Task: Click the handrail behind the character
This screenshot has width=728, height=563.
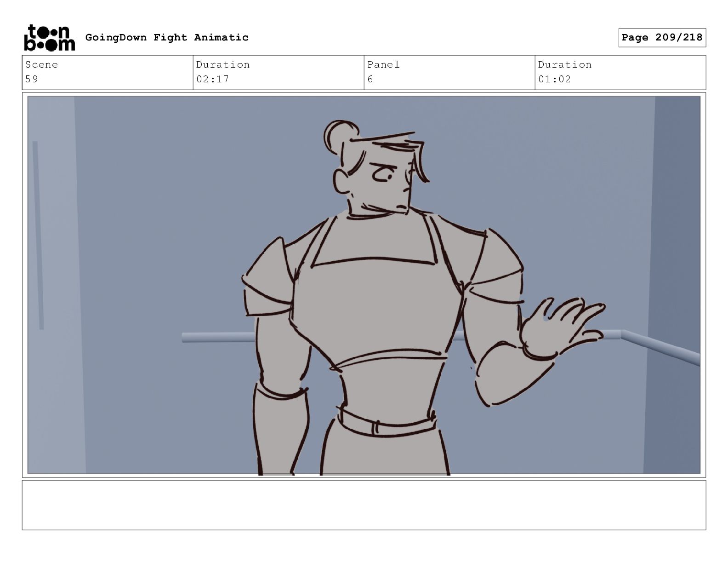Action: click(x=219, y=338)
